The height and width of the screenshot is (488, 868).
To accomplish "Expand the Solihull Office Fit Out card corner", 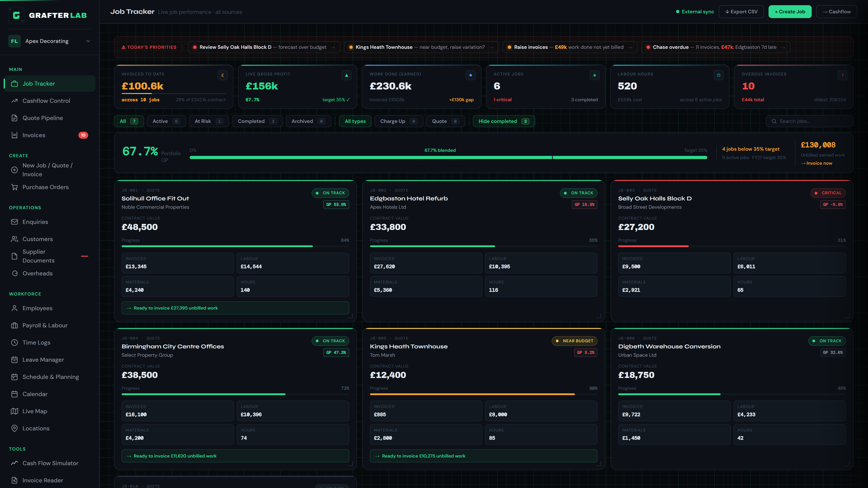I will 350,316.
